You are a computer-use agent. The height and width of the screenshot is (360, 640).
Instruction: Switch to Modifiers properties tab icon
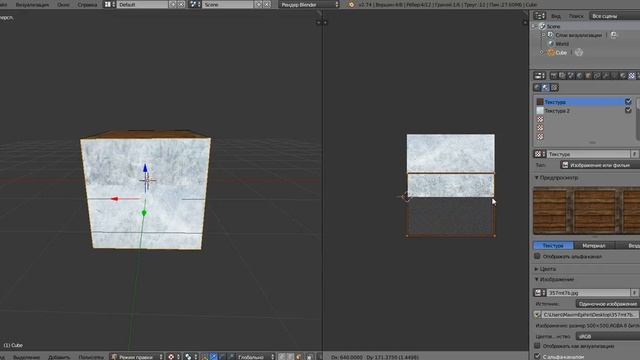click(x=605, y=76)
